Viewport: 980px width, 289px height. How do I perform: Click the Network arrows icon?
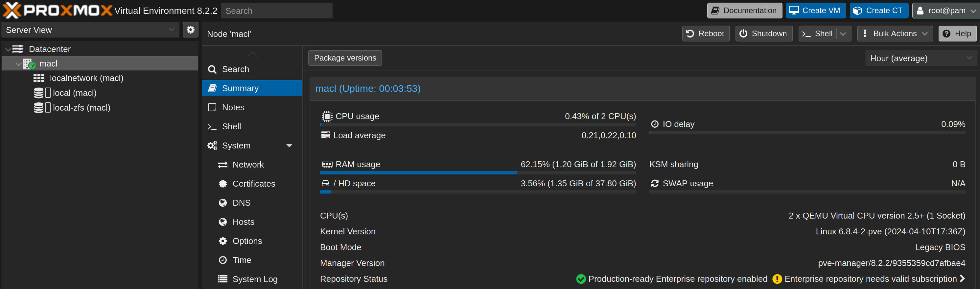[x=222, y=165]
